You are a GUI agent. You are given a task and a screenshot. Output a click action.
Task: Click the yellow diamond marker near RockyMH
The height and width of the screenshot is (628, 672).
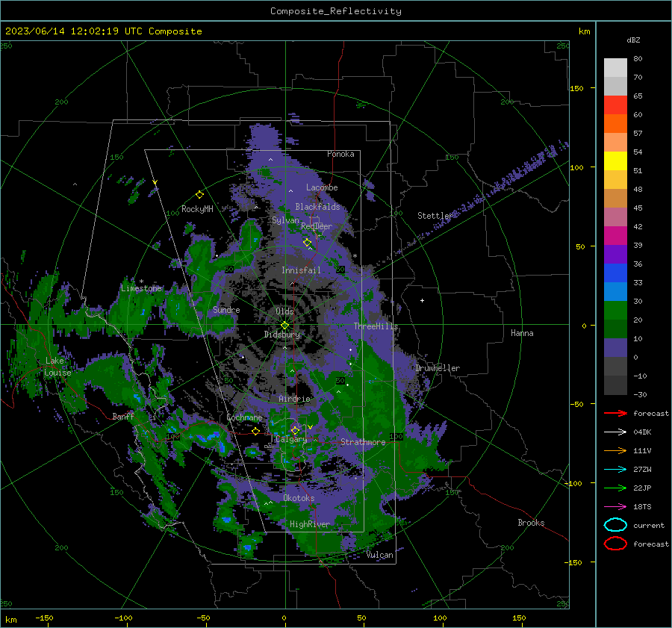[199, 195]
